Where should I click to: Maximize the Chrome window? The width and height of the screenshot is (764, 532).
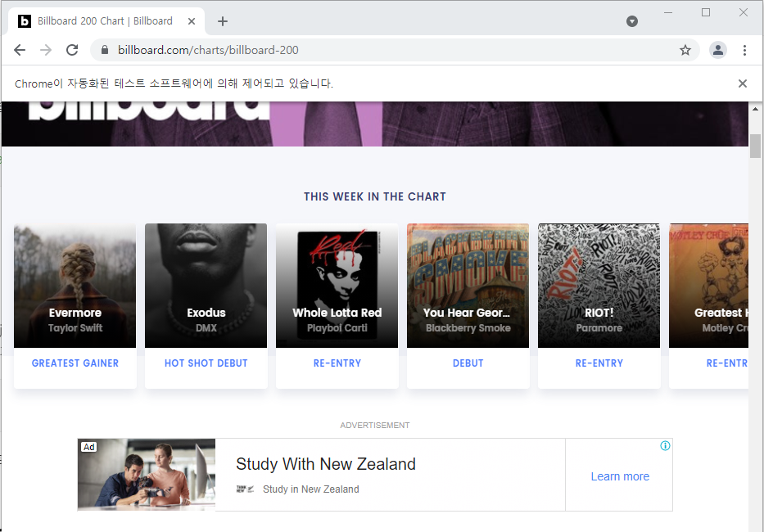(x=706, y=12)
